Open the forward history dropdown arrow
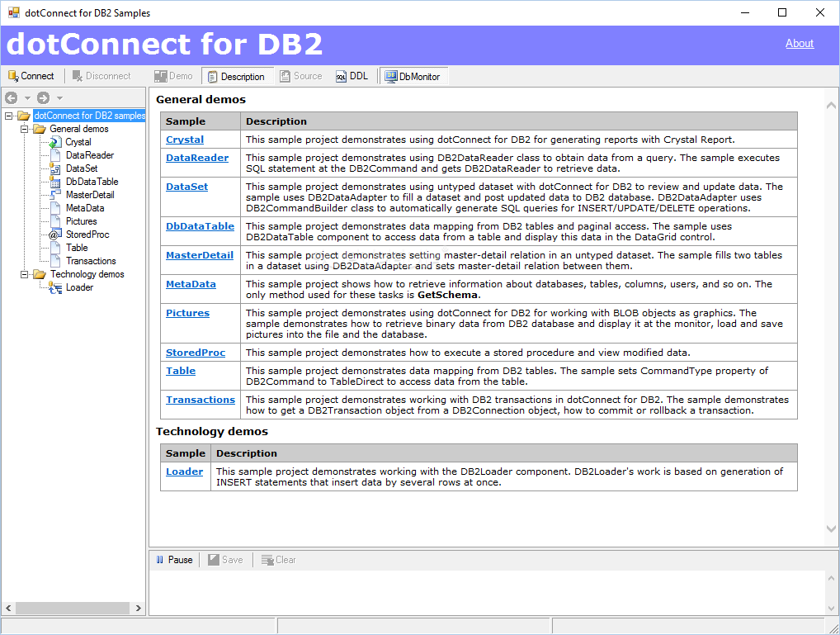Screen dimensions: 840x635 pyautogui.click(x=59, y=98)
